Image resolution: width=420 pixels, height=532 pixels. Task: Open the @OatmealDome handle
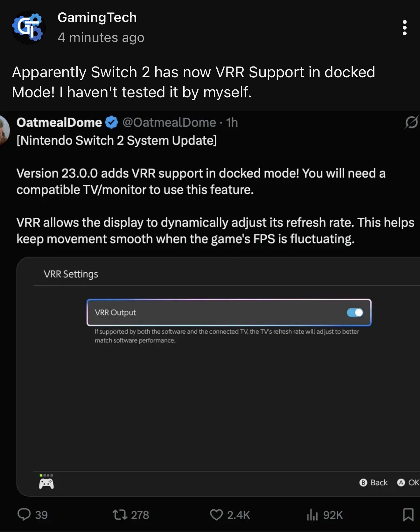169,122
